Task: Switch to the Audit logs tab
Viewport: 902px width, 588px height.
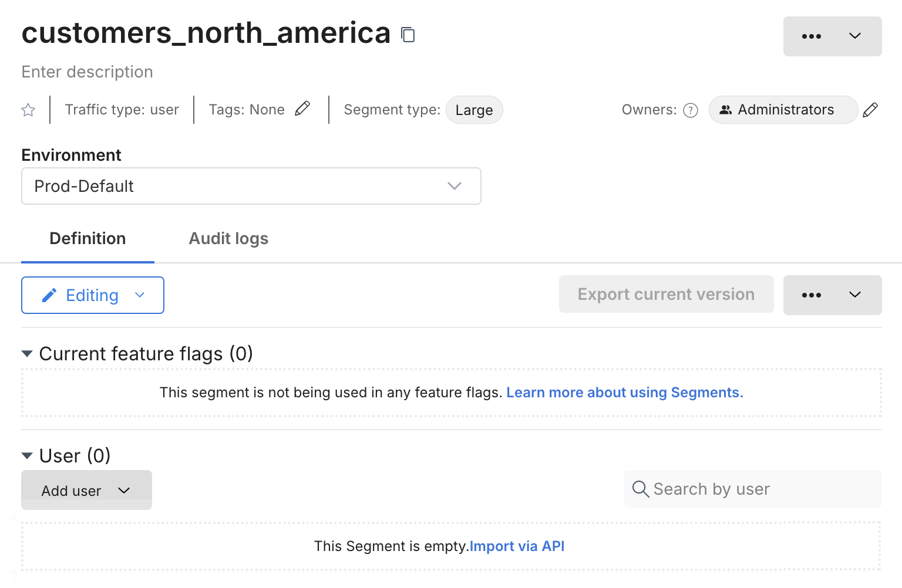Action: [x=228, y=238]
